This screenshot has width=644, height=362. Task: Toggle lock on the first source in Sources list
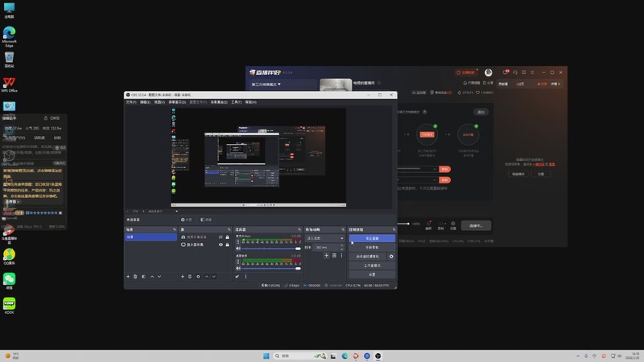coord(227,237)
